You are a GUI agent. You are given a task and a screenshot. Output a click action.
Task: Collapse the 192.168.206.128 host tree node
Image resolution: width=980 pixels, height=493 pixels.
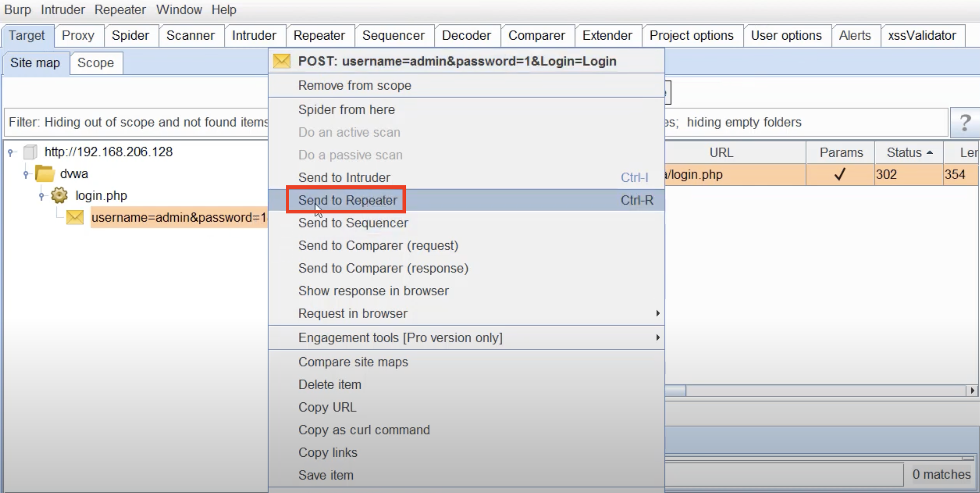point(11,152)
